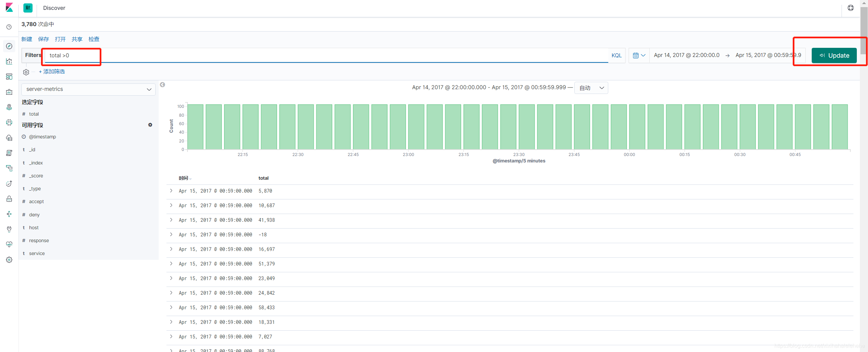
Task: Expand the row with total 41,938
Action: coord(171,220)
